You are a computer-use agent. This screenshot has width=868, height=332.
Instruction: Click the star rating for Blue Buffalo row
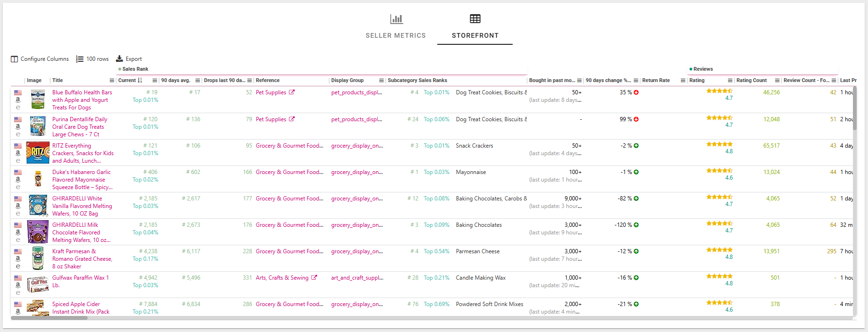[x=720, y=91]
